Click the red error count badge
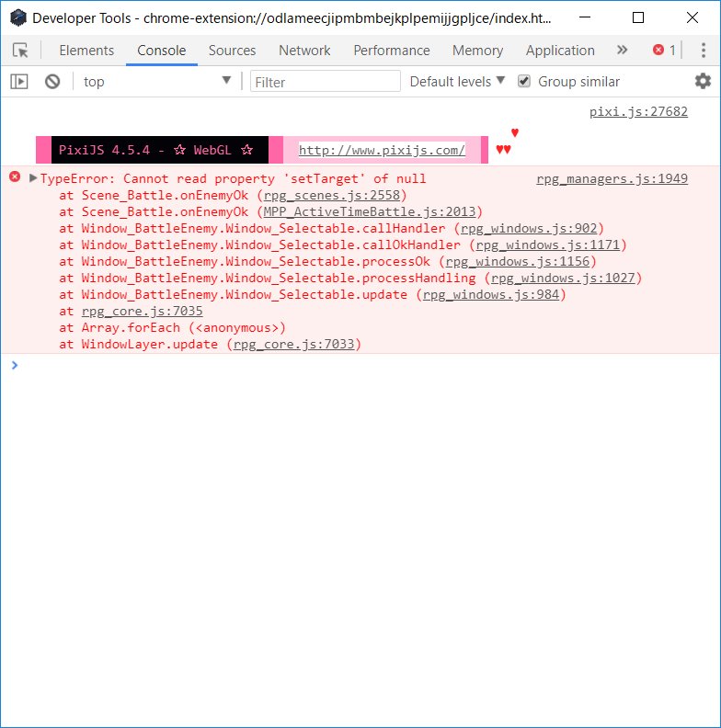This screenshot has width=721, height=728. coord(664,51)
